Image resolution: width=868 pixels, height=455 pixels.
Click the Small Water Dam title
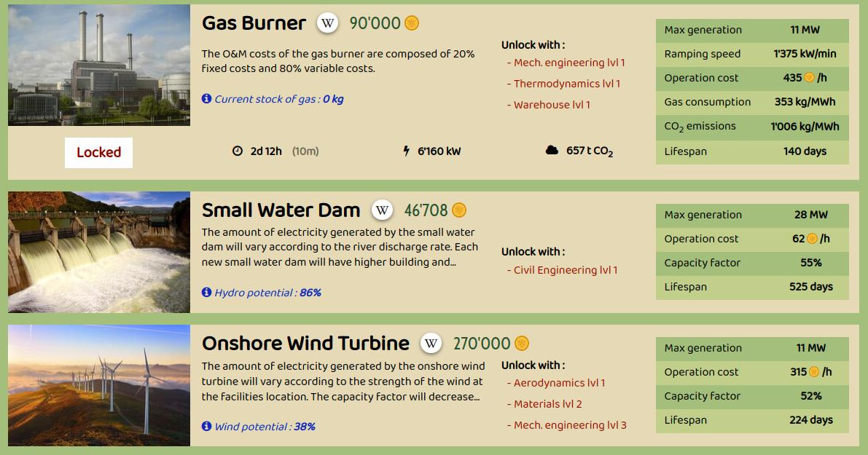click(281, 210)
